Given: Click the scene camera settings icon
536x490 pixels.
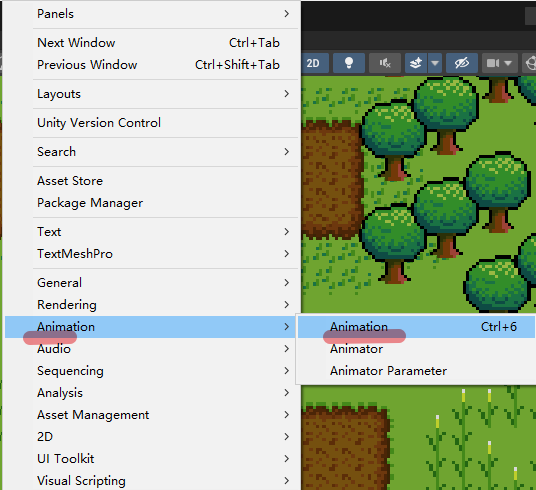Looking at the screenshot, I should (492, 63).
